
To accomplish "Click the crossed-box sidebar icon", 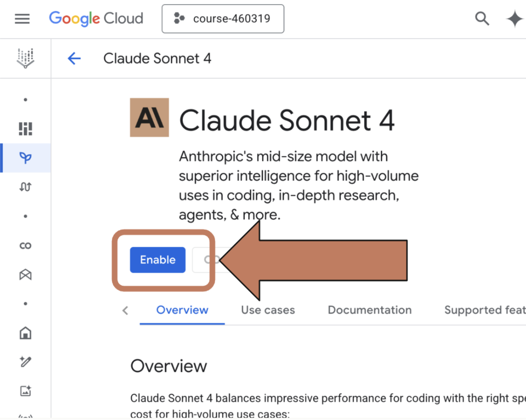I will [25, 275].
